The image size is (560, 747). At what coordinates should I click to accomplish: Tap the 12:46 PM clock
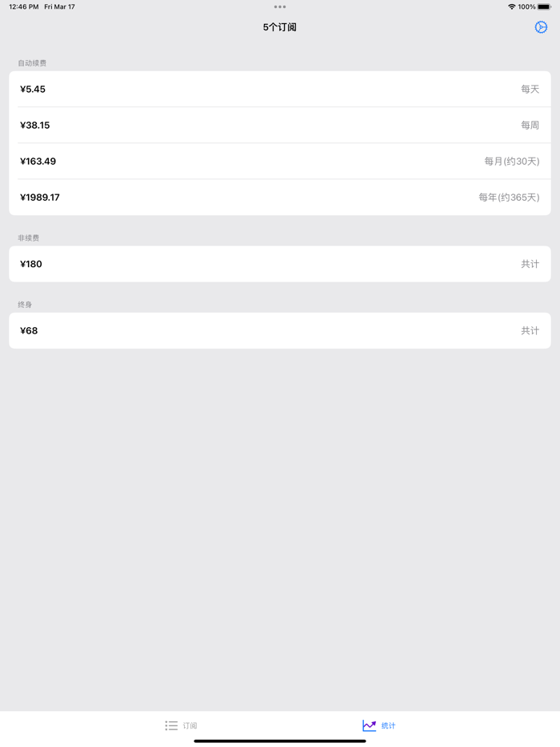pyautogui.click(x=23, y=6)
